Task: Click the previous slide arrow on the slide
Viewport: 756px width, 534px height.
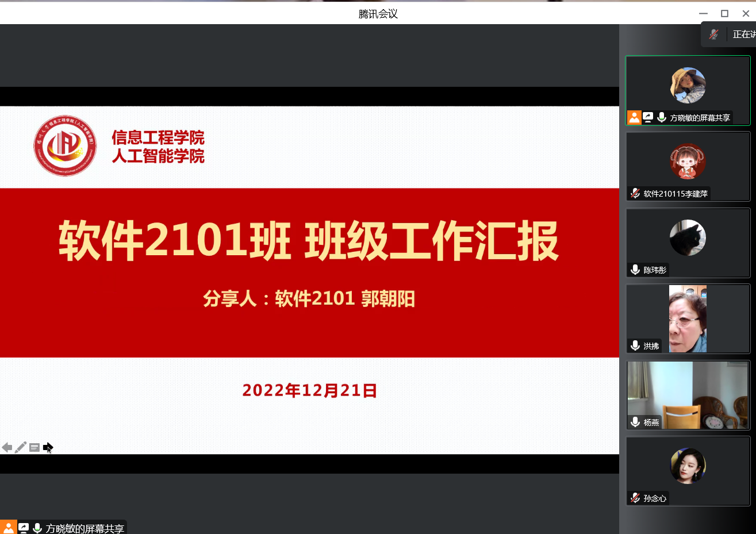Action: pos(7,447)
